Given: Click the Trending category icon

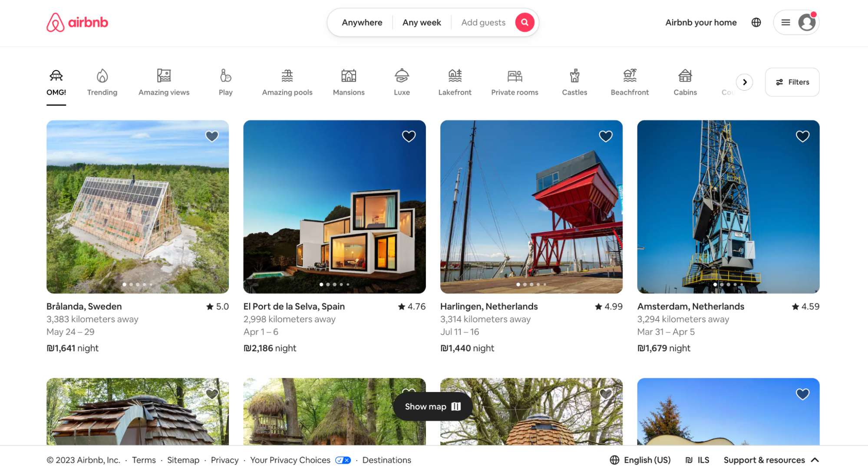Looking at the screenshot, I should [102, 82].
